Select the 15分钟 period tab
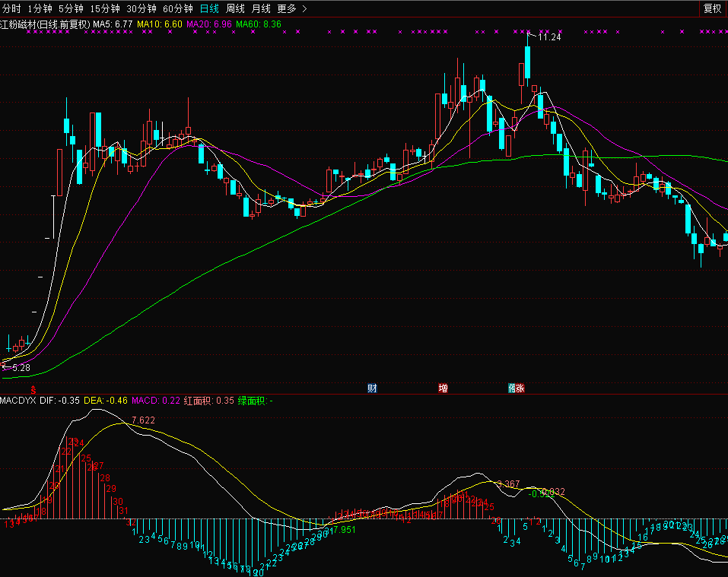 tap(105, 8)
